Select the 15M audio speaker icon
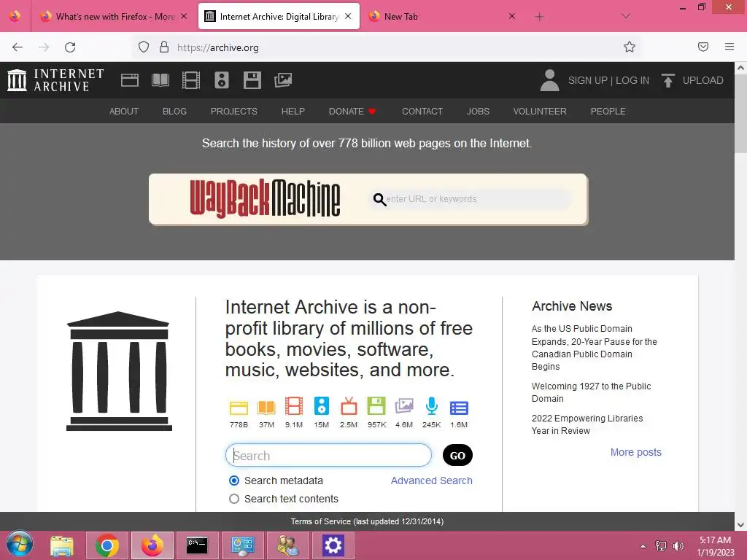Image resolution: width=747 pixels, height=560 pixels. 322,406
